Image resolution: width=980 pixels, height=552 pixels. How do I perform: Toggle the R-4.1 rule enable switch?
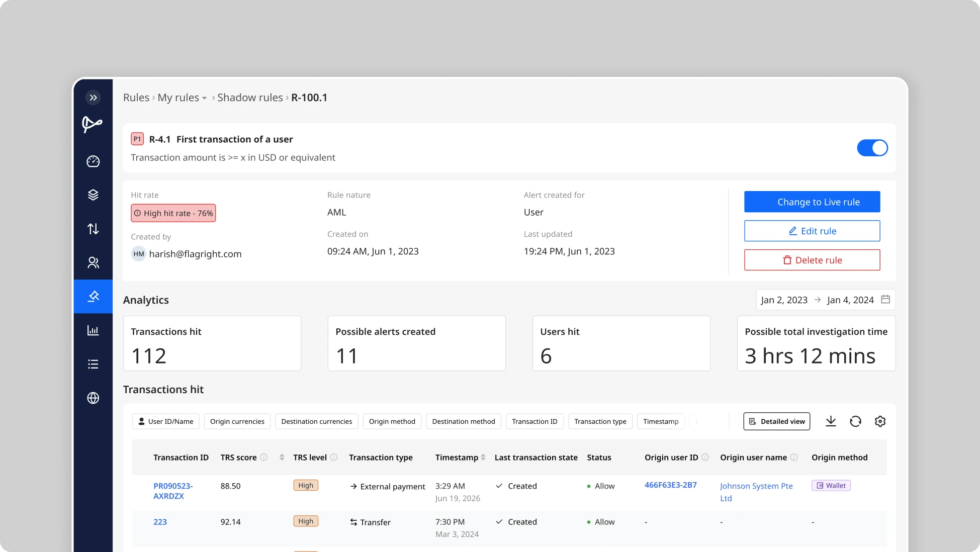872,148
